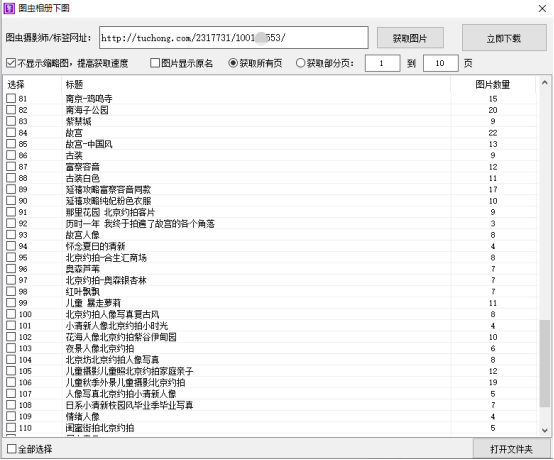
Task: Select title 那里花园 北京约拍客片
Action: (110, 212)
